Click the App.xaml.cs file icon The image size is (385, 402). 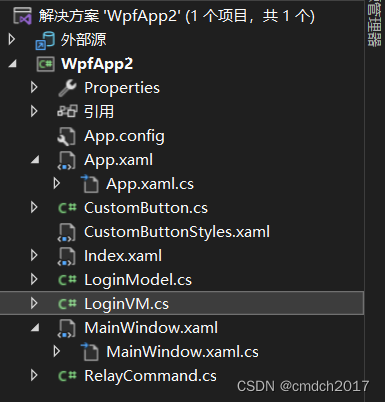tap(90, 184)
